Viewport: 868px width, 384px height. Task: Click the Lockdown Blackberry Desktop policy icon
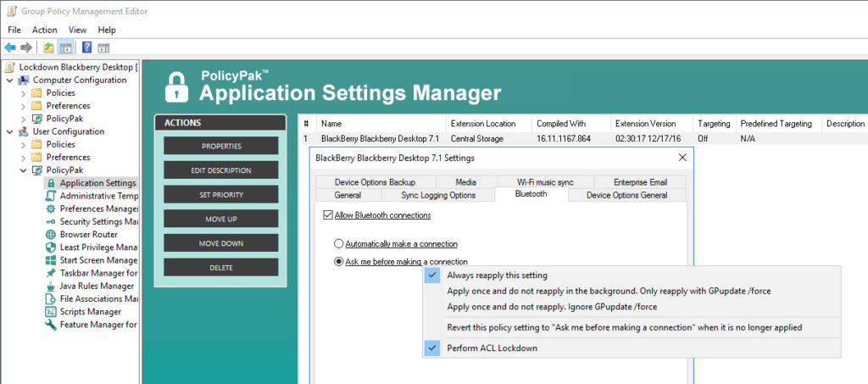click(x=9, y=67)
